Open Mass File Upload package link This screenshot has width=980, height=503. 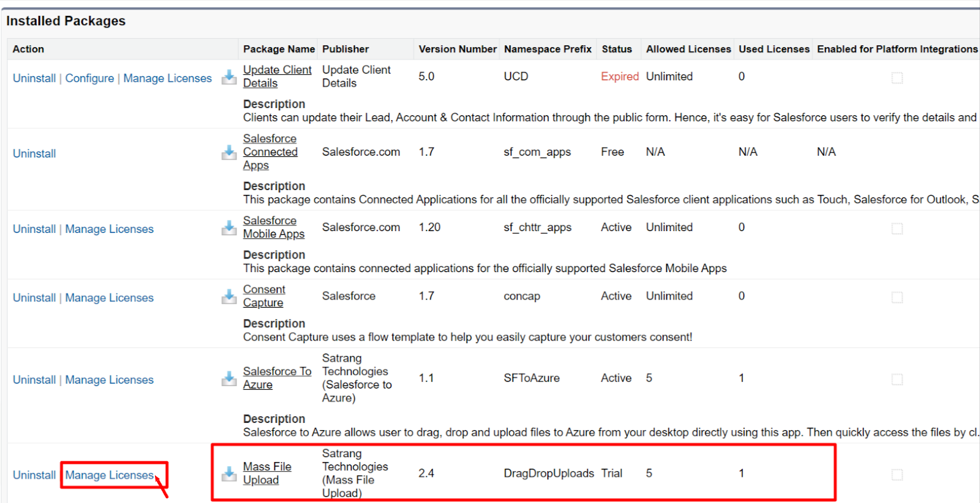pyautogui.click(x=267, y=474)
